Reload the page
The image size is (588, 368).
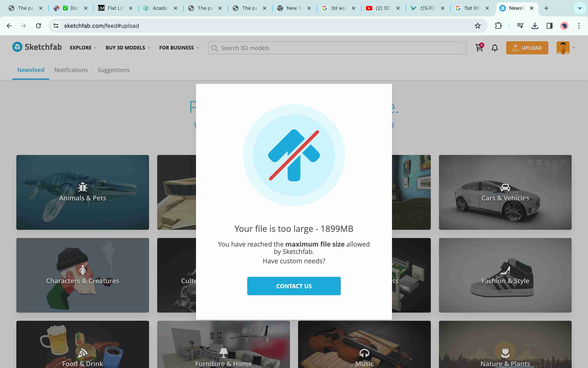coord(38,26)
